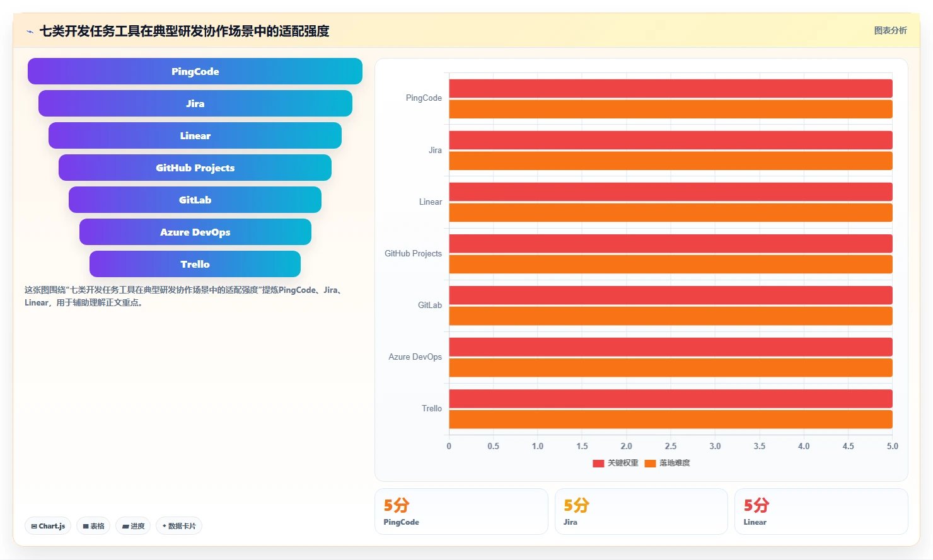Image resolution: width=933 pixels, height=560 pixels.
Task: Click the 图表分析 label in the header
Action: point(890,30)
